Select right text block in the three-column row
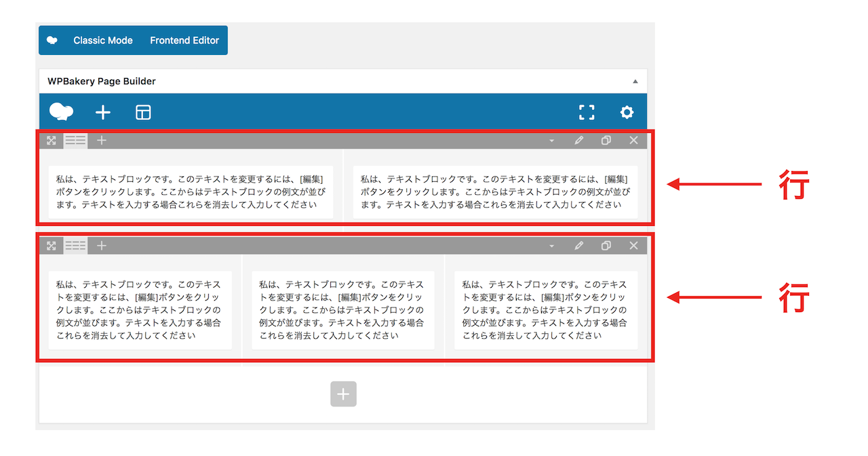 coord(546,310)
